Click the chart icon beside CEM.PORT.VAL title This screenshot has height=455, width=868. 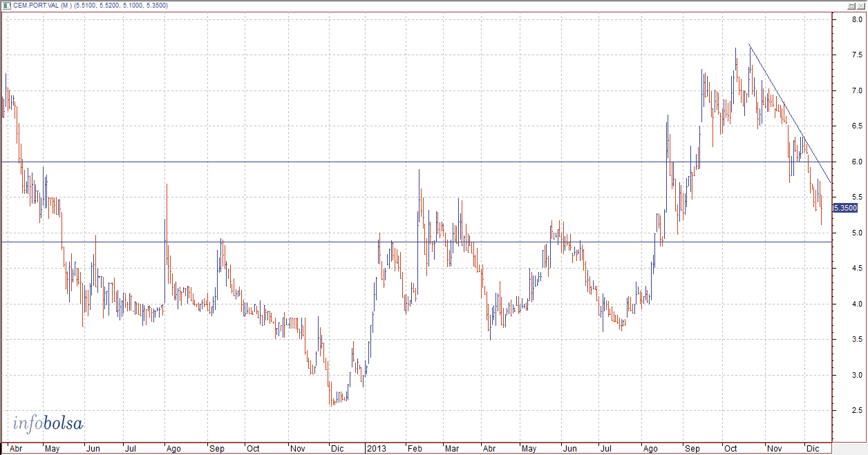pyautogui.click(x=6, y=5)
